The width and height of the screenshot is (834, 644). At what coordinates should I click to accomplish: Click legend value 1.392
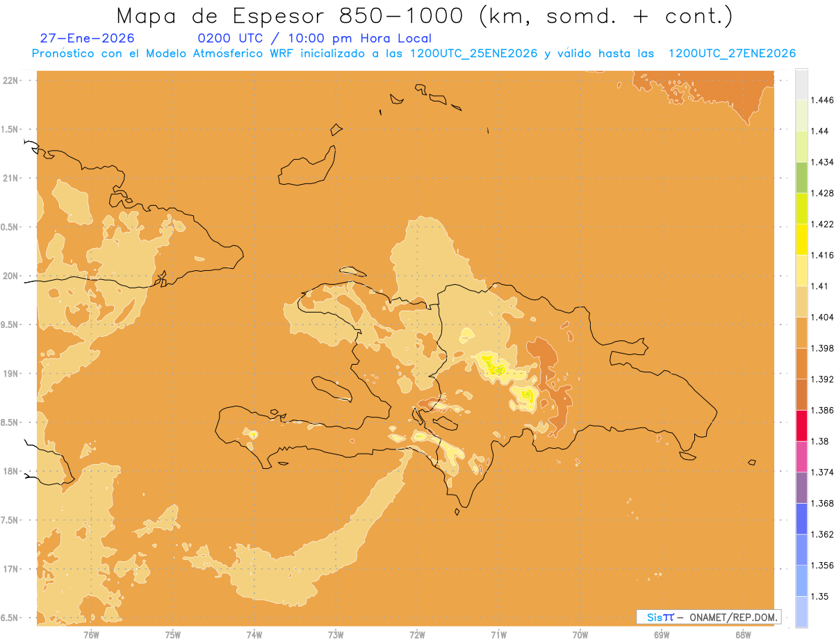pyautogui.click(x=822, y=379)
